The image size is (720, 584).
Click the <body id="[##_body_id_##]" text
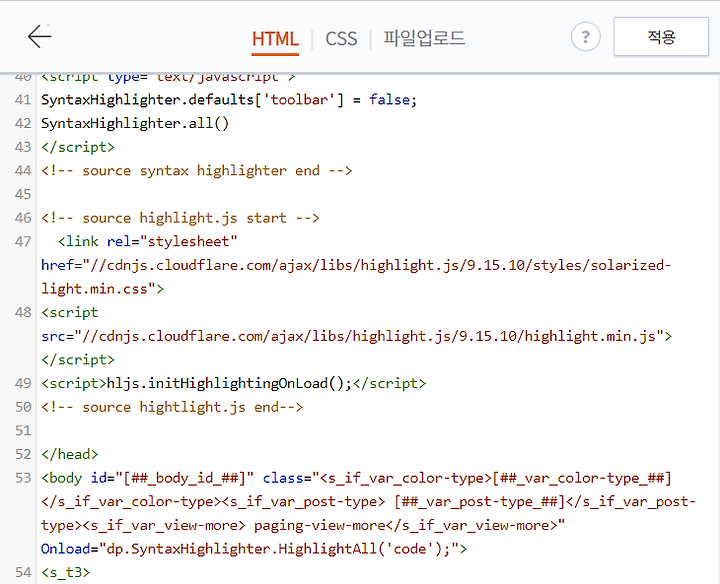pyautogui.click(x=147, y=477)
